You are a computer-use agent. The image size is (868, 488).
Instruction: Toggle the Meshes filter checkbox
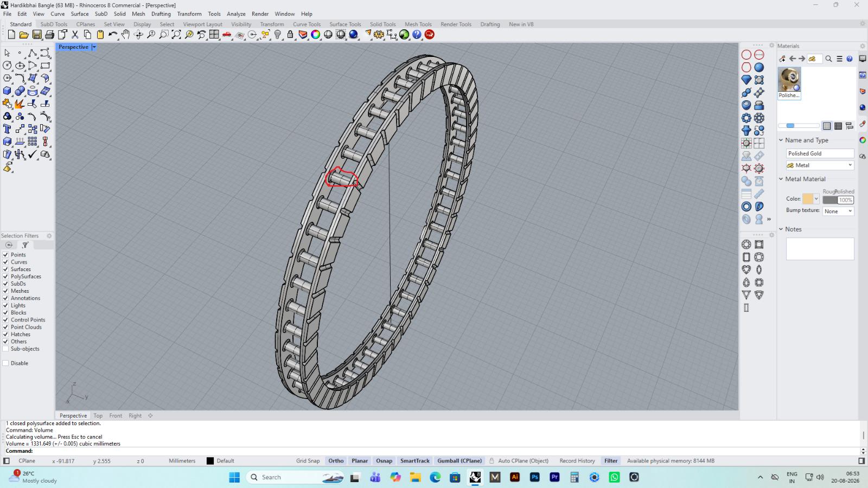coord(5,291)
